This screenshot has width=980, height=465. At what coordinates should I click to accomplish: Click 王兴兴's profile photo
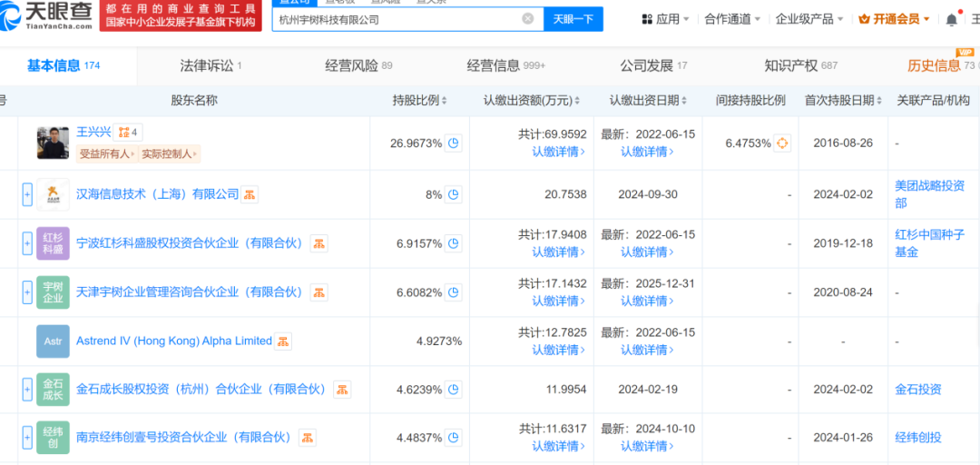(x=54, y=143)
